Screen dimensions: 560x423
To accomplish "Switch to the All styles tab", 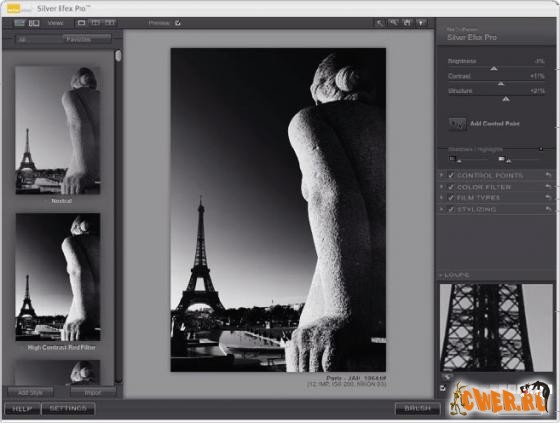I will point(22,40).
